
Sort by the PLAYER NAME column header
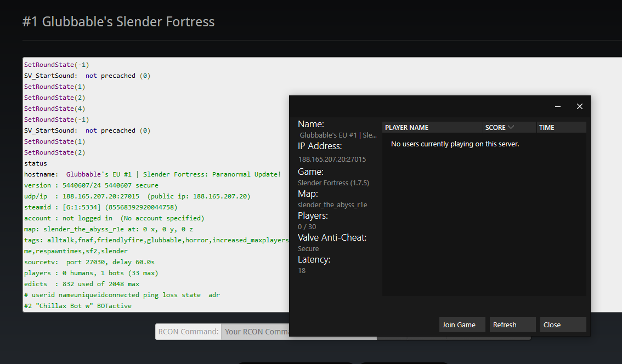pyautogui.click(x=432, y=127)
